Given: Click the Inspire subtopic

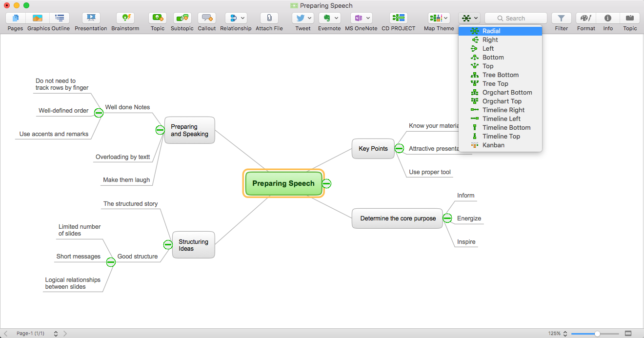Looking at the screenshot, I should pyautogui.click(x=466, y=242).
